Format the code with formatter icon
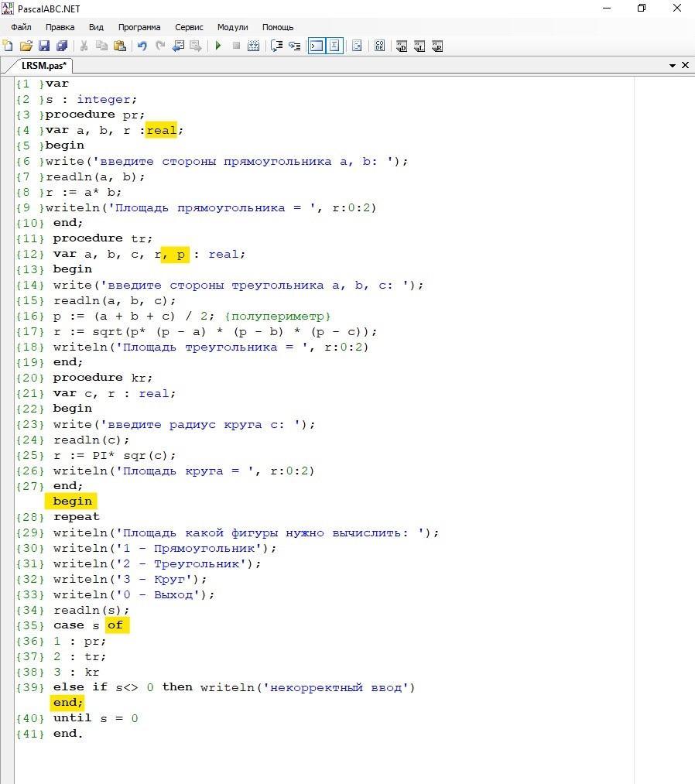 [357, 46]
